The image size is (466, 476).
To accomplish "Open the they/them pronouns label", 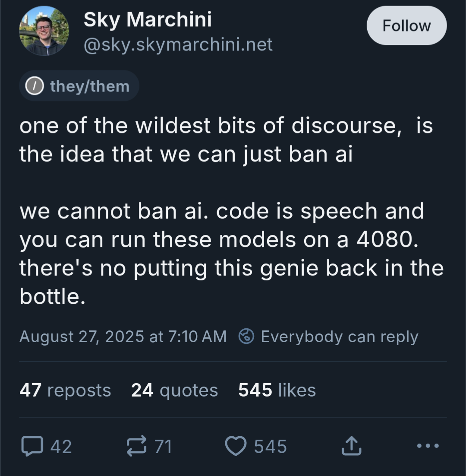I will tap(79, 86).
